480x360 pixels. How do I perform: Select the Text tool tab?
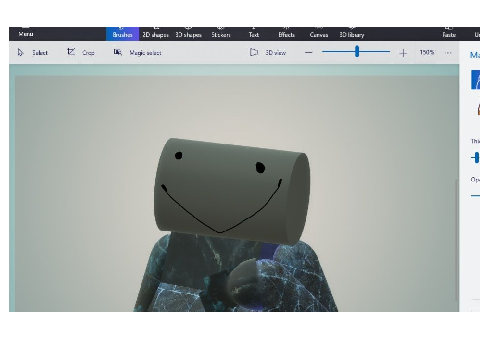click(x=254, y=34)
